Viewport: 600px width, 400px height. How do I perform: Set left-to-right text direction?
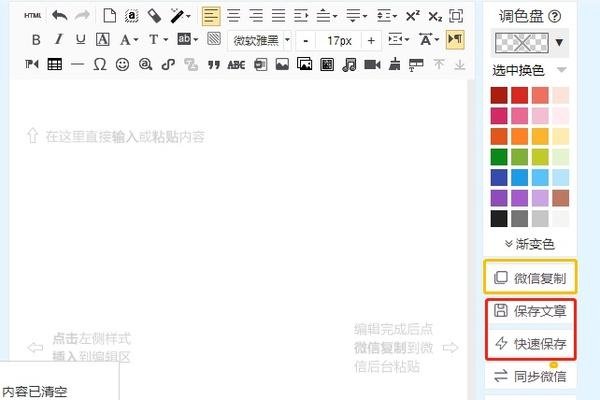pyautogui.click(x=455, y=39)
